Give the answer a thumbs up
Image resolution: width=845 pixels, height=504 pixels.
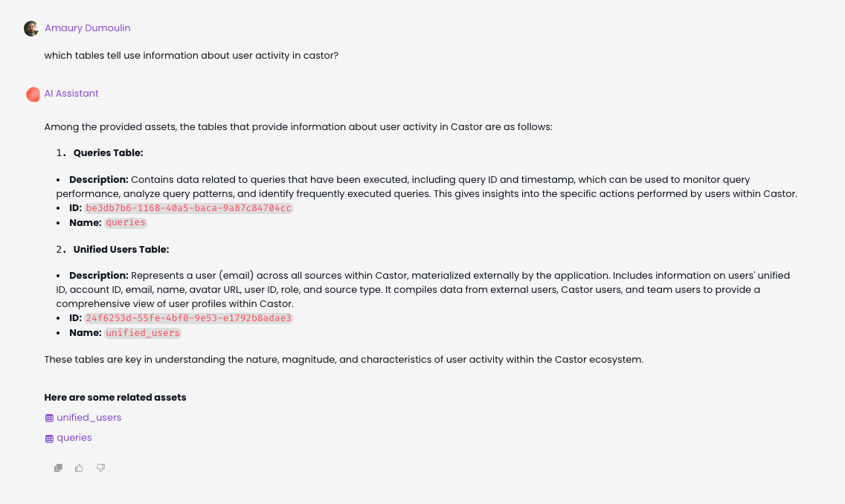click(x=80, y=468)
